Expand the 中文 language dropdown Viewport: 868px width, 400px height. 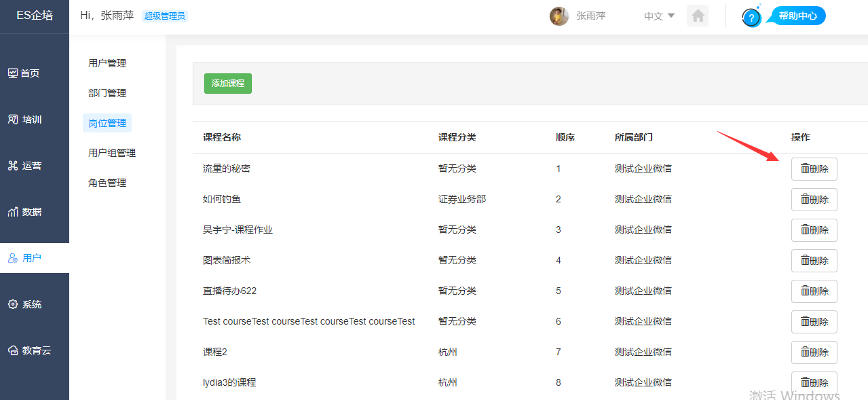tap(659, 16)
